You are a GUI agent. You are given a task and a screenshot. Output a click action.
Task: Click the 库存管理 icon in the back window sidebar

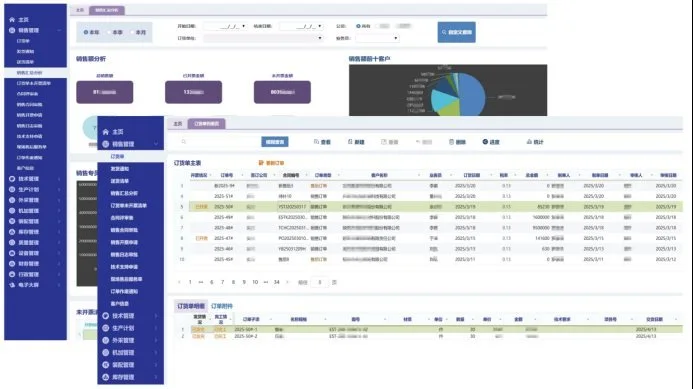[12, 232]
